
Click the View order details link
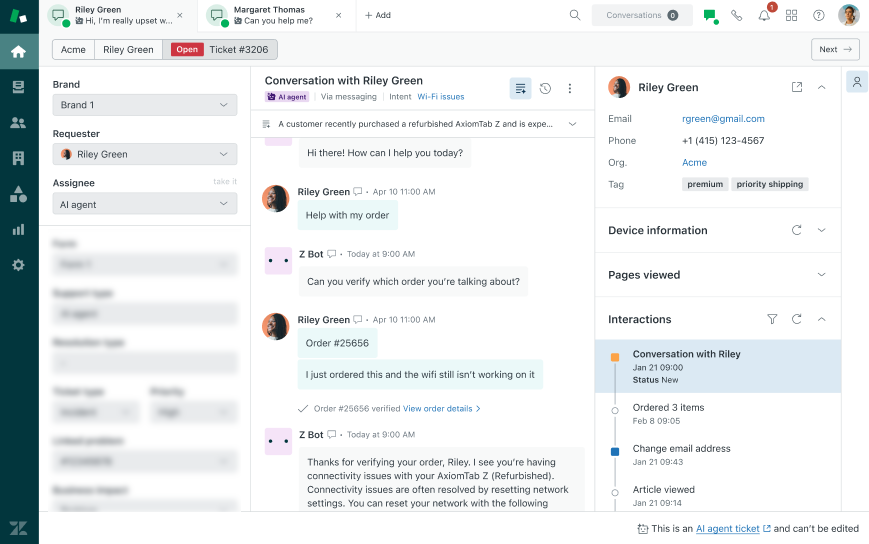coord(441,408)
